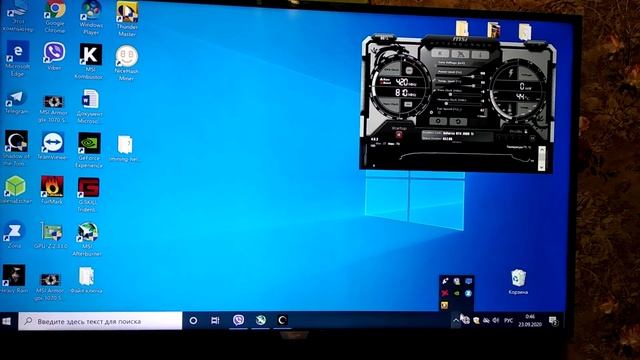Image resolution: width=640 pixels, height=360 pixels.
Task: Click the taskbar search box
Action: (x=100, y=321)
